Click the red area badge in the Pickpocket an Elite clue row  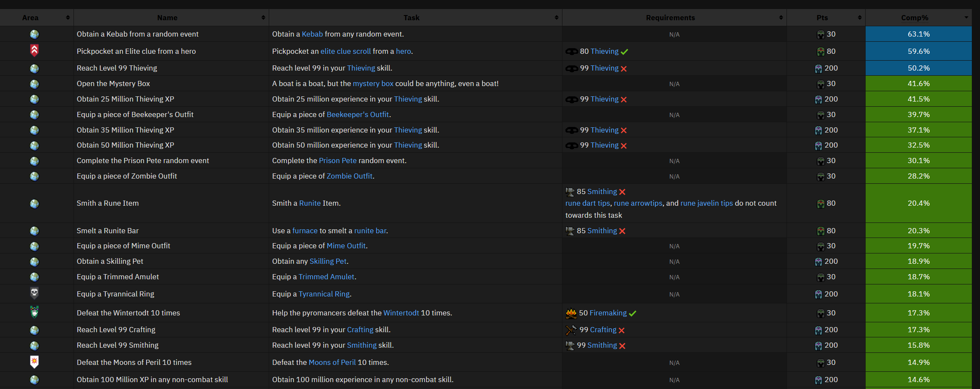[34, 51]
